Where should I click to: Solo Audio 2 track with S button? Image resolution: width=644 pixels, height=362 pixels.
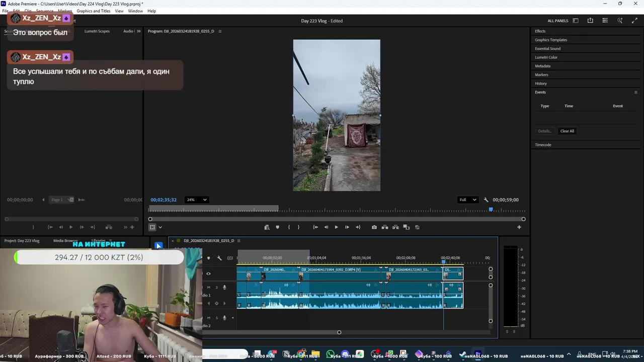click(217, 318)
